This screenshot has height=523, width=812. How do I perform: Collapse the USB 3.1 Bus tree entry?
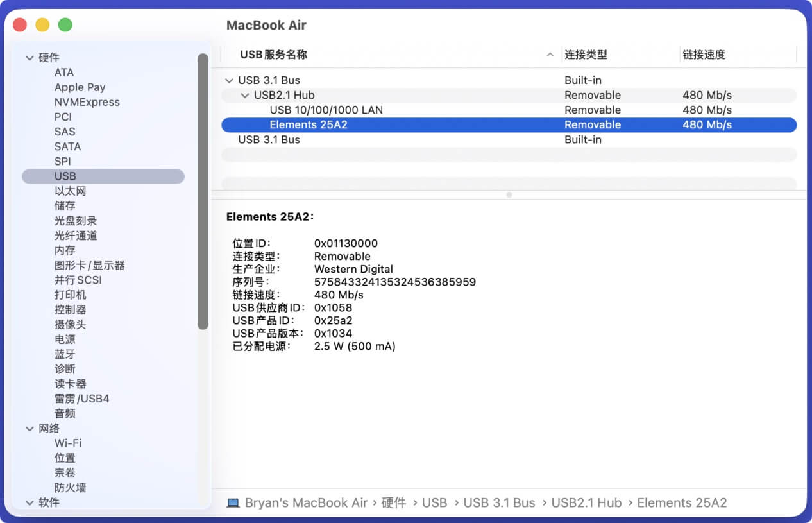click(229, 80)
